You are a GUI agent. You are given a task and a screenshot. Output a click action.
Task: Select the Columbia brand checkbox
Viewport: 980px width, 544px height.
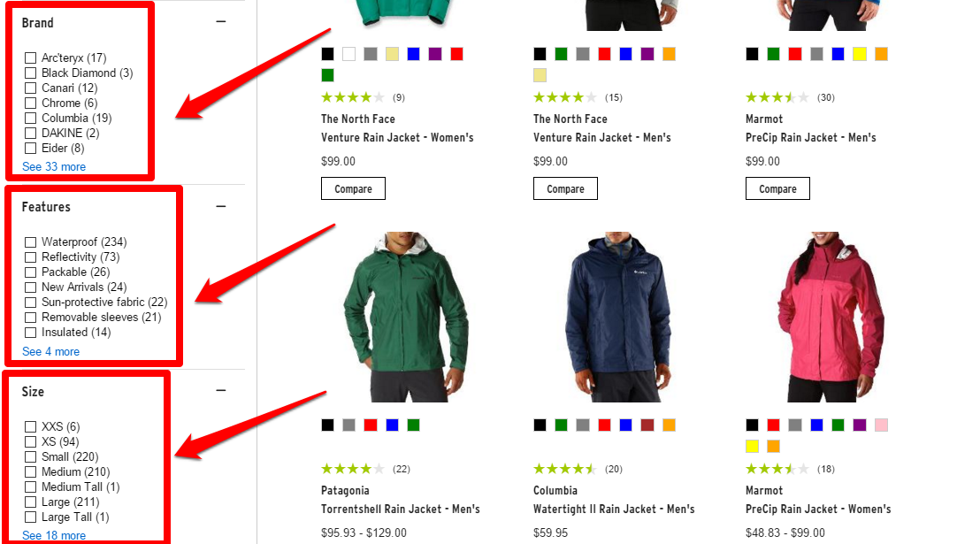31,119
